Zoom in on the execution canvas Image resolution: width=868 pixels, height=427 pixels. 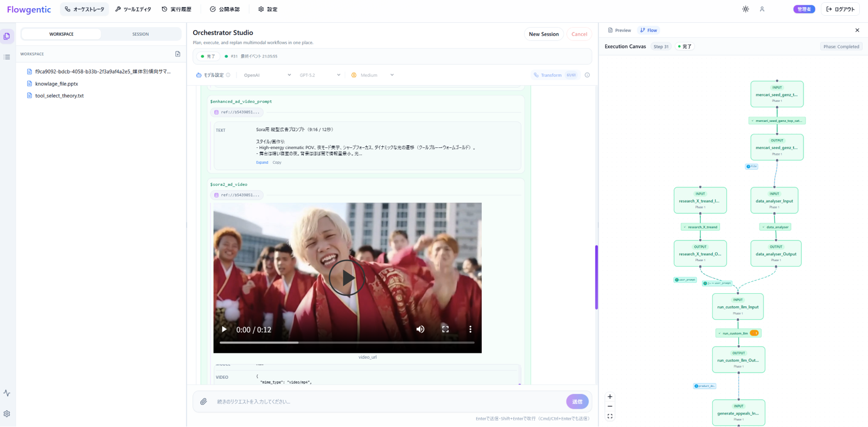610,397
